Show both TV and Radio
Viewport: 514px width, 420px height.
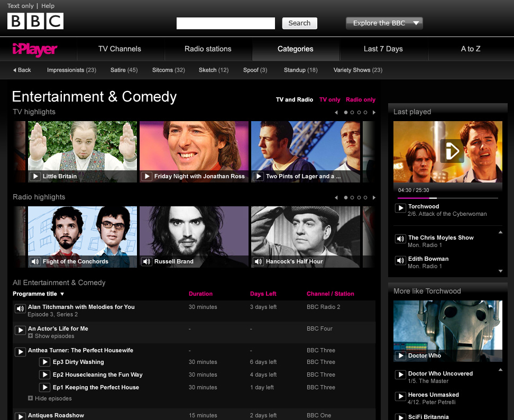(294, 99)
